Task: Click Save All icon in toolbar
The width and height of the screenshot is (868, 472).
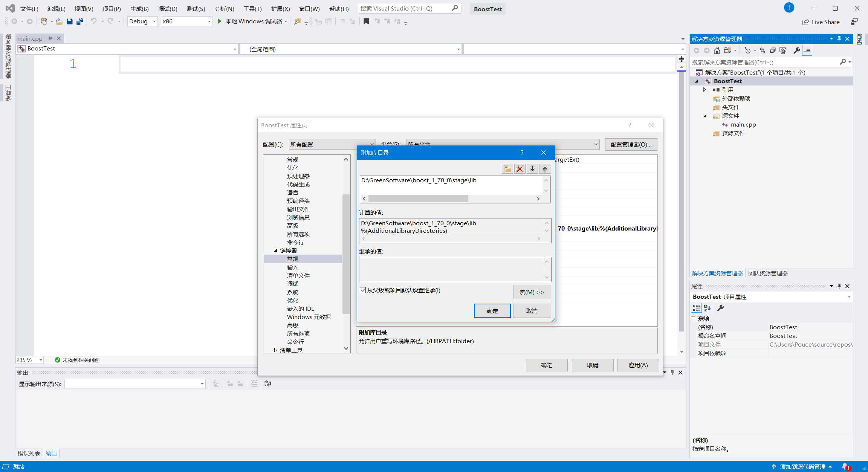Action: click(79, 21)
